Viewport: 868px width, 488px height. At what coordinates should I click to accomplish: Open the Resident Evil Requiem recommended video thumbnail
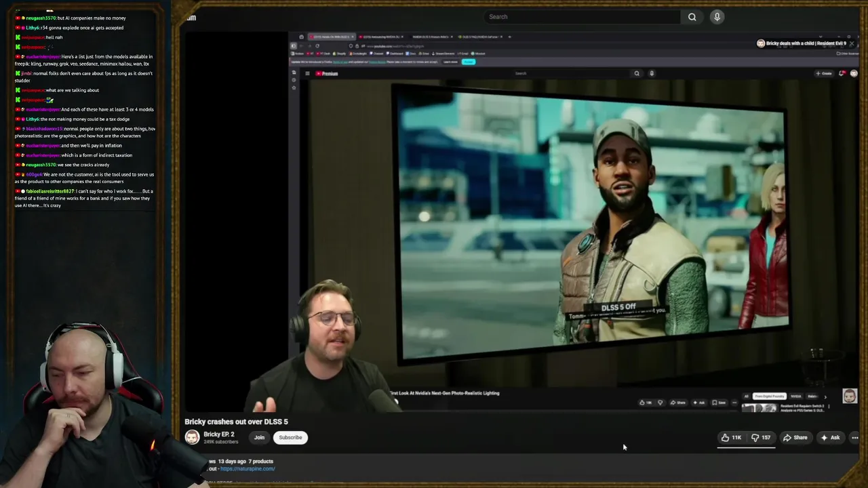point(759,409)
